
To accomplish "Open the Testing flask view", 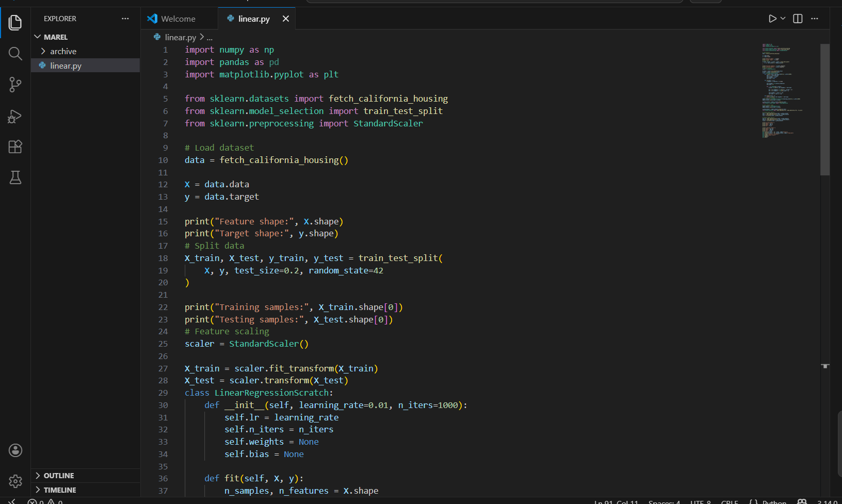I will pos(15,178).
